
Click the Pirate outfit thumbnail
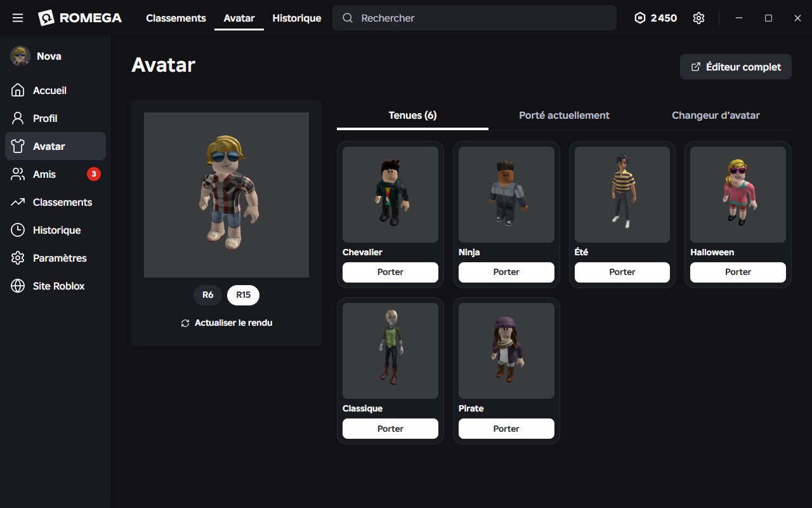[506, 351]
